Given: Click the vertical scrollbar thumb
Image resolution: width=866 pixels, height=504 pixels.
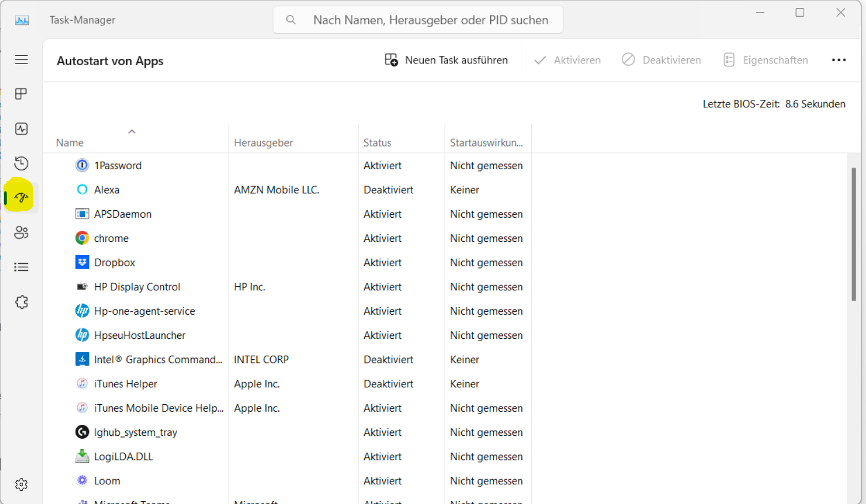Looking at the screenshot, I should (x=854, y=234).
